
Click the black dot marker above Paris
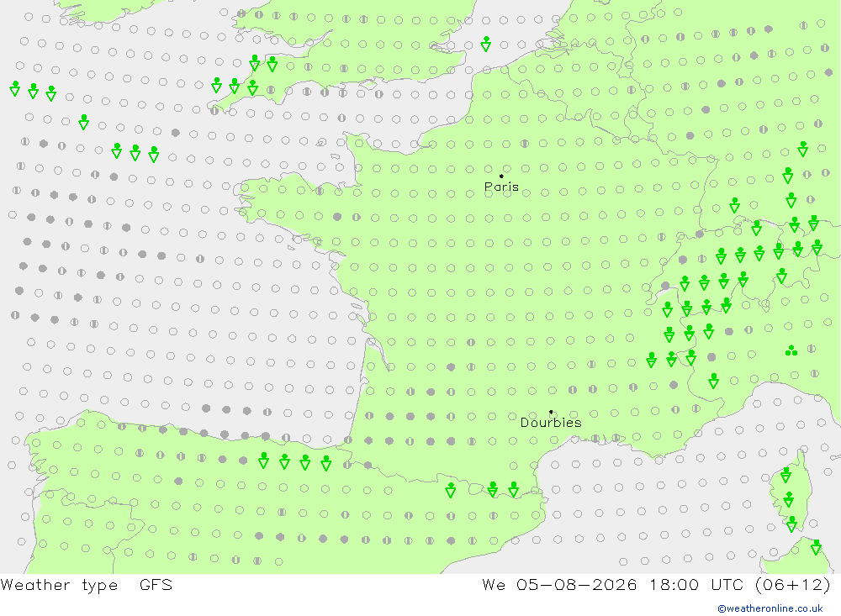click(501, 176)
